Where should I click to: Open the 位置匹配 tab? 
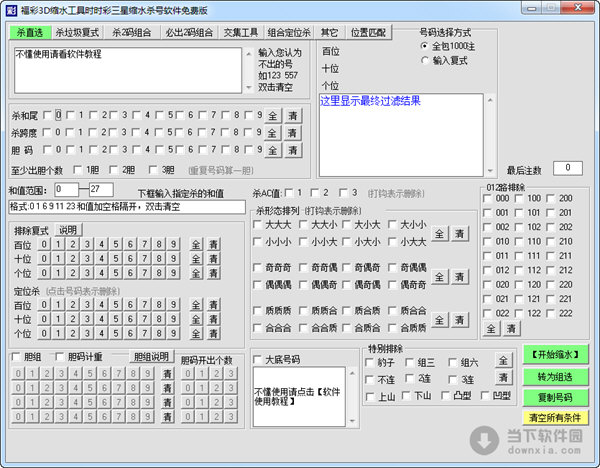point(368,33)
